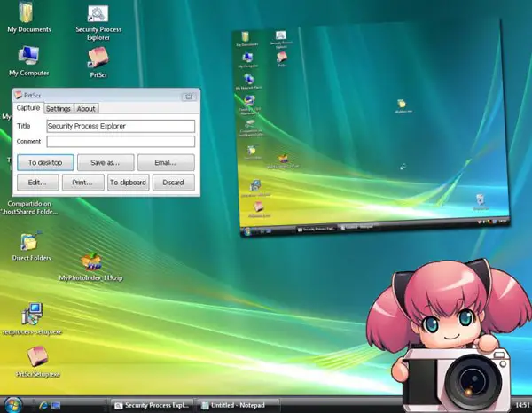Open the My Documents desktop icon
This screenshot has height=413, width=532.
point(27,17)
